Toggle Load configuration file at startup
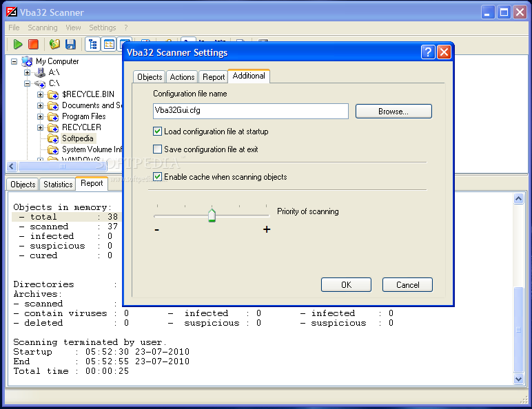Screen dimensions: 532x409 pos(157,132)
